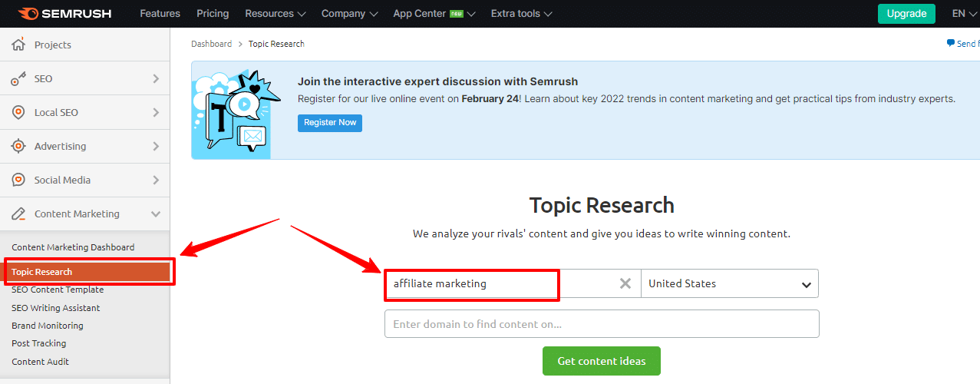The height and width of the screenshot is (384, 980).
Task: Open the Extra tools dropdown menu
Action: [521, 14]
